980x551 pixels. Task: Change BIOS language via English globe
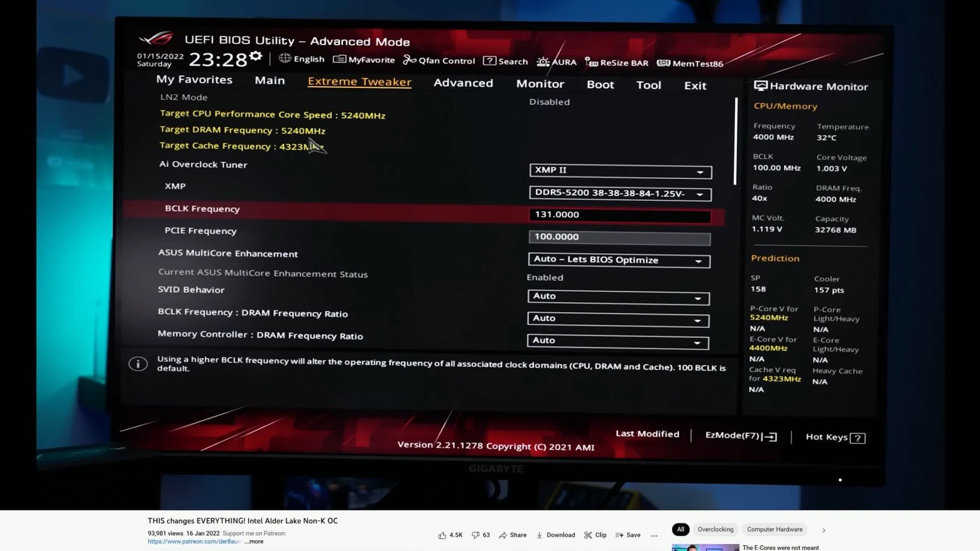[x=302, y=59]
